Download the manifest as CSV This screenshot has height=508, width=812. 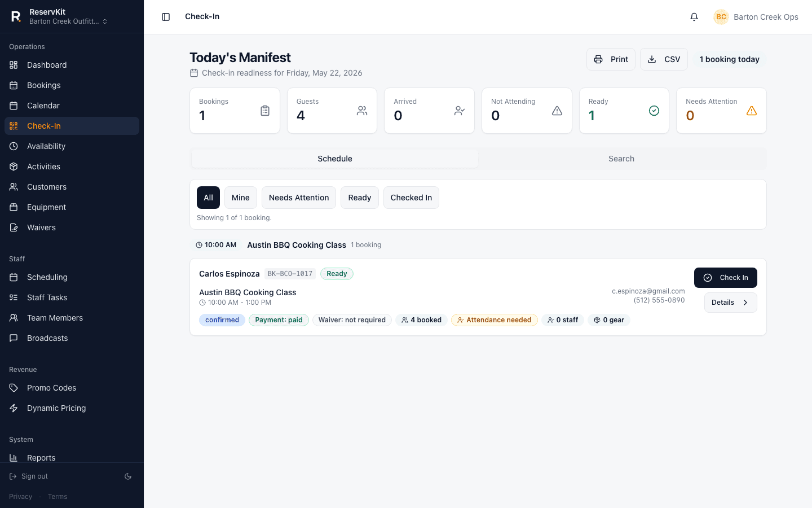click(664, 59)
